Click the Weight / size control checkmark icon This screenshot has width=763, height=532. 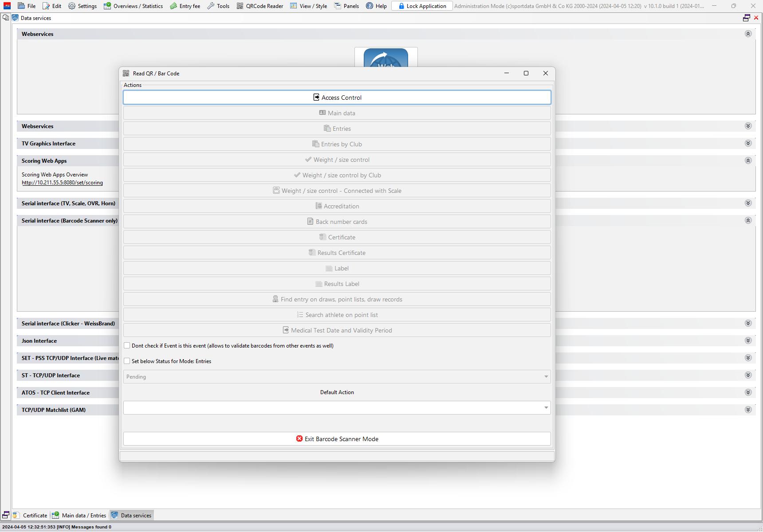pyautogui.click(x=308, y=159)
